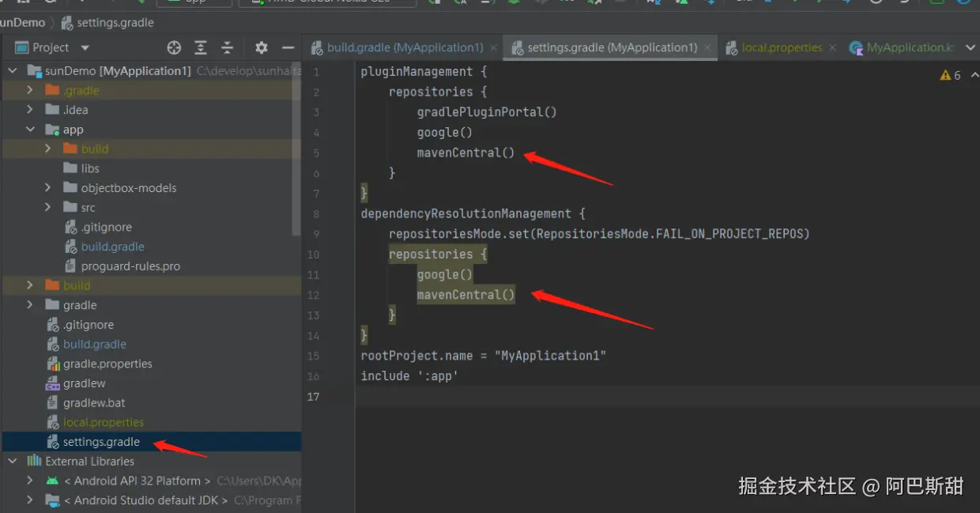Open Project panel options gear

coord(262,47)
